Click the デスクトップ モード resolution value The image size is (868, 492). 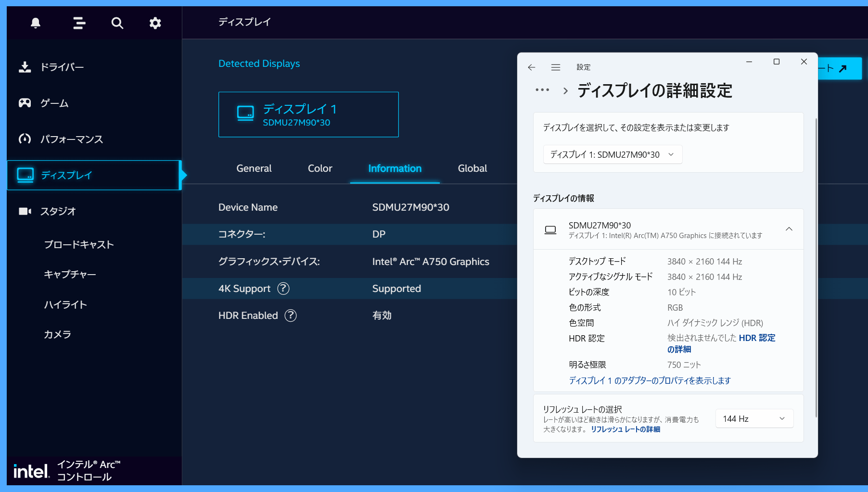(704, 262)
